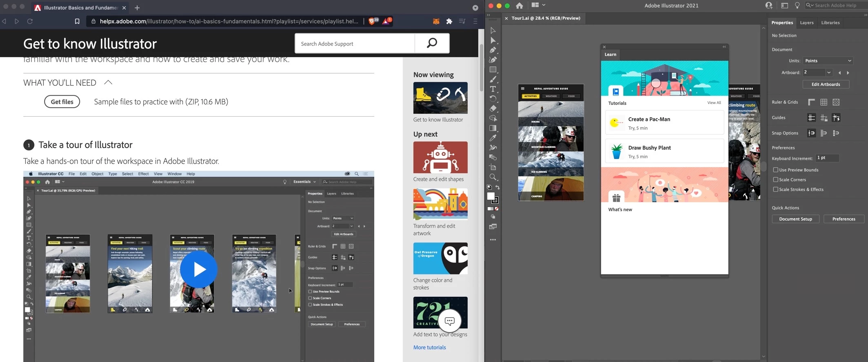Toggle Lock Guides icon
The width and height of the screenshot is (868, 362).
click(x=824, y=118)
